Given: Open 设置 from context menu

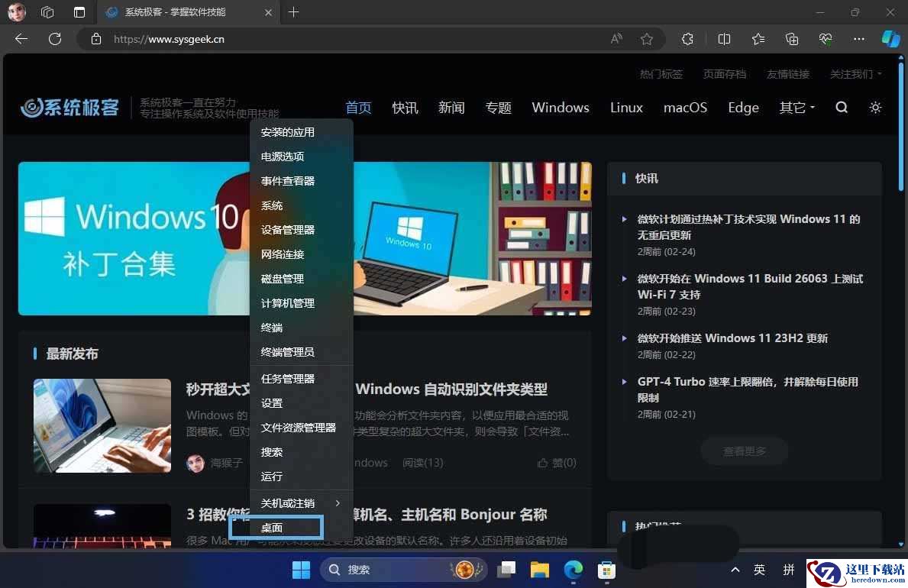Looking at the screenshot, I should pos(301,403).
